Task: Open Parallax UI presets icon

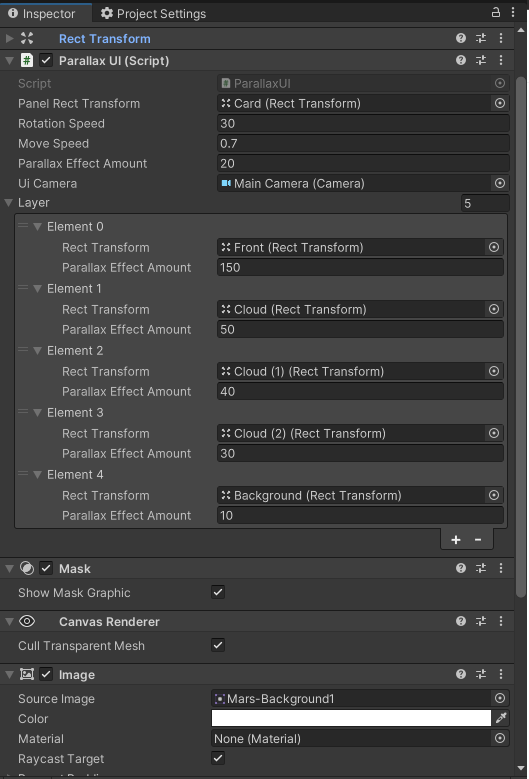Action: pos(481,61)
